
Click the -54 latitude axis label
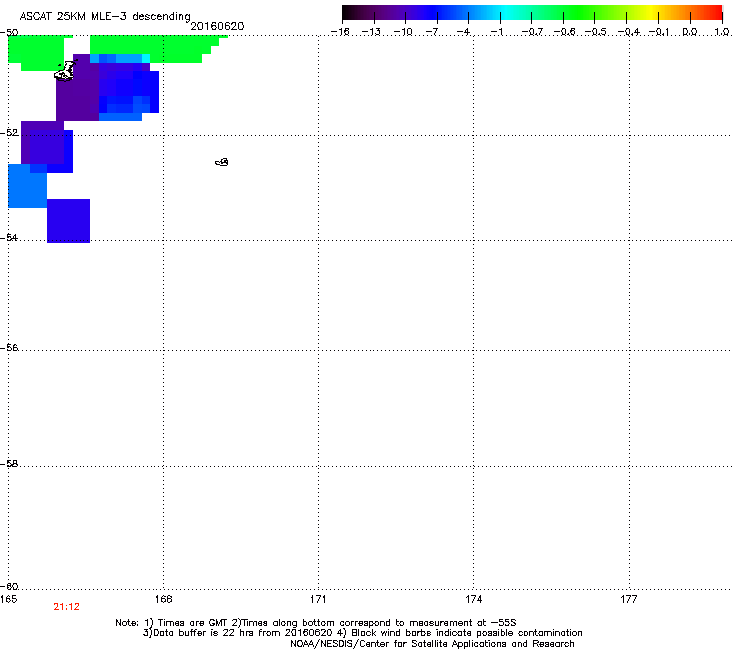pos(9,237)
